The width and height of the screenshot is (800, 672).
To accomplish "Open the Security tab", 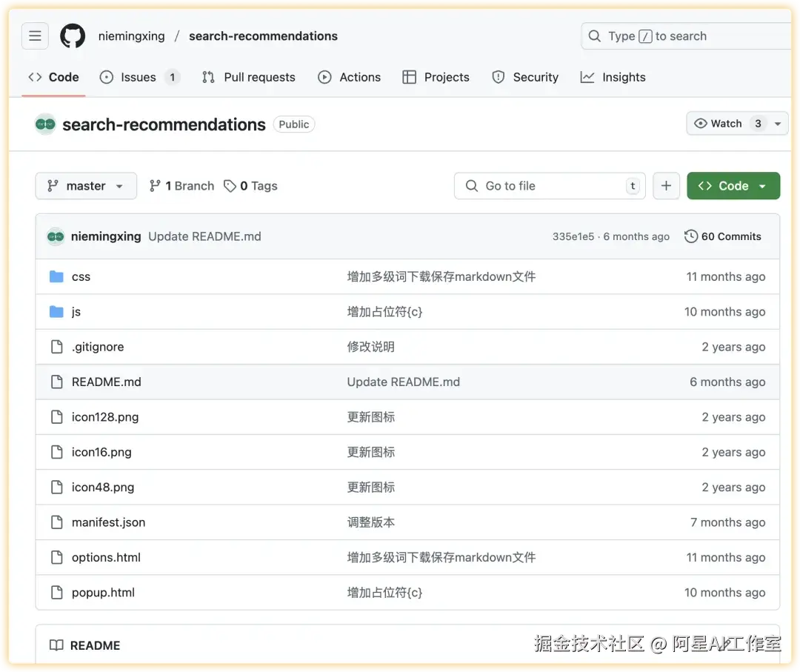I will click(525, 77).
